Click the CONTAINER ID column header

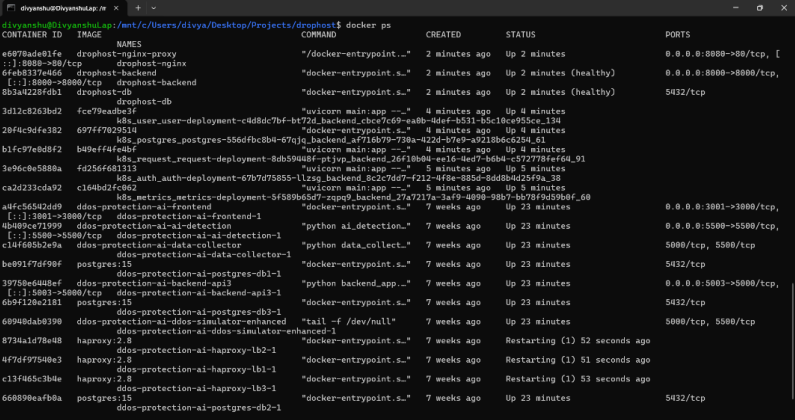pos(32,34)
